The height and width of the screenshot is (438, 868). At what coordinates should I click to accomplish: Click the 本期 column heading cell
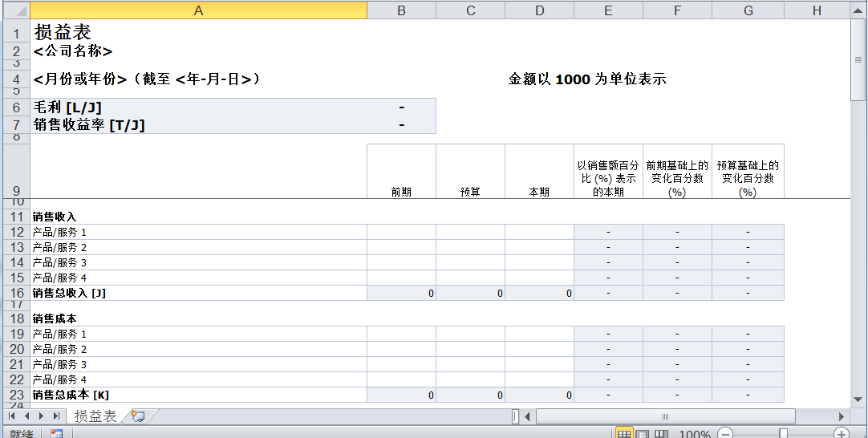(539, 171)
